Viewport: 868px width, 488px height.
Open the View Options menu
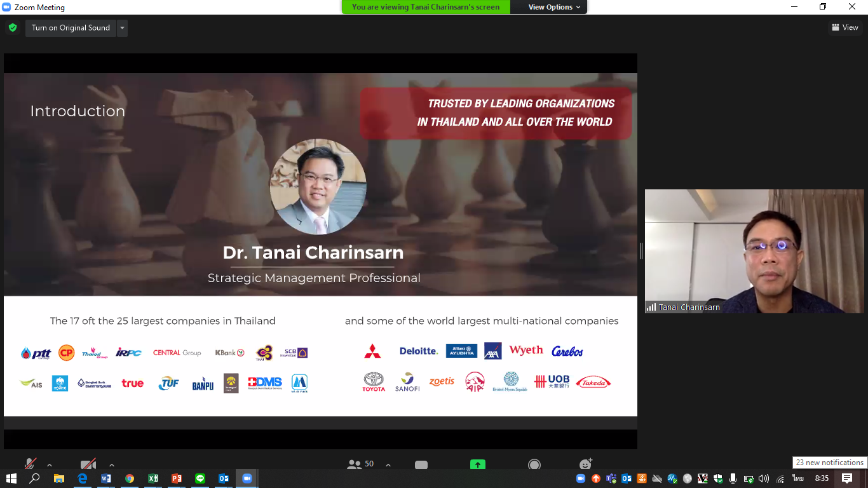point(554,7)
